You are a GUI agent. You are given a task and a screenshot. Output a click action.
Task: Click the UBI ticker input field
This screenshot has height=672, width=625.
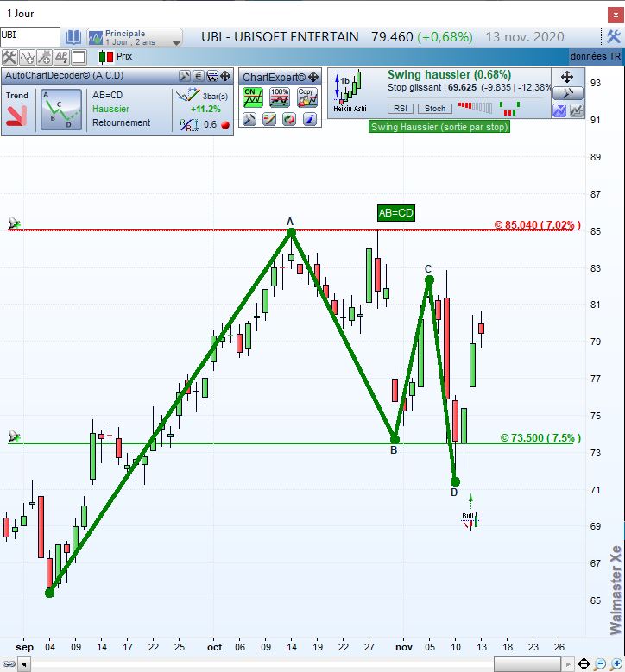30,36
